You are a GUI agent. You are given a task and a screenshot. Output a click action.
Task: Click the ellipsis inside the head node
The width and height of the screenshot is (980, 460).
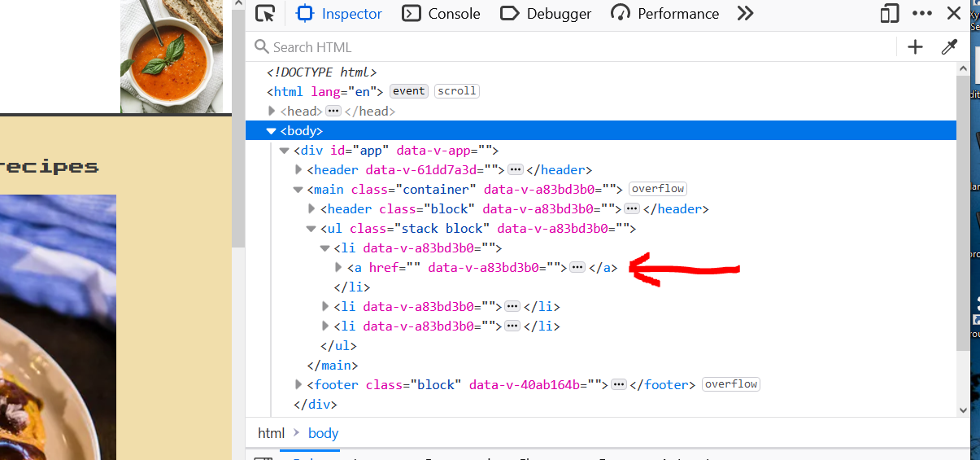click(x=333, y=111)
